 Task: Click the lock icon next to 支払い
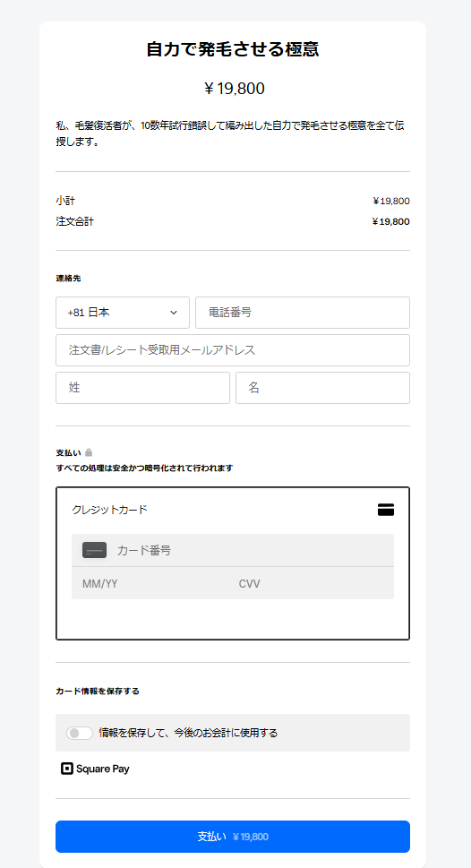click(x=89, y=453)
